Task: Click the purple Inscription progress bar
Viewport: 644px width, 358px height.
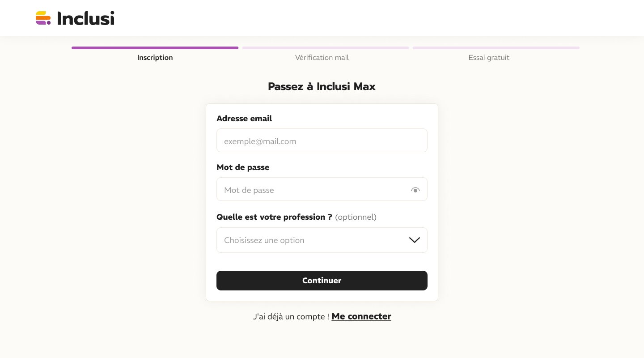Action: (155, 48)
